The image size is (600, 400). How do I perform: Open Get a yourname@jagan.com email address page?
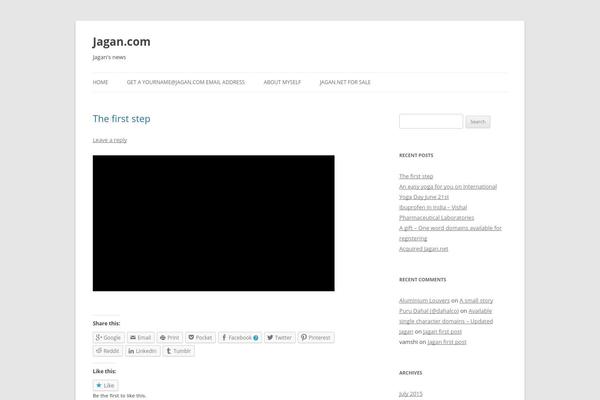click(186, 82)
